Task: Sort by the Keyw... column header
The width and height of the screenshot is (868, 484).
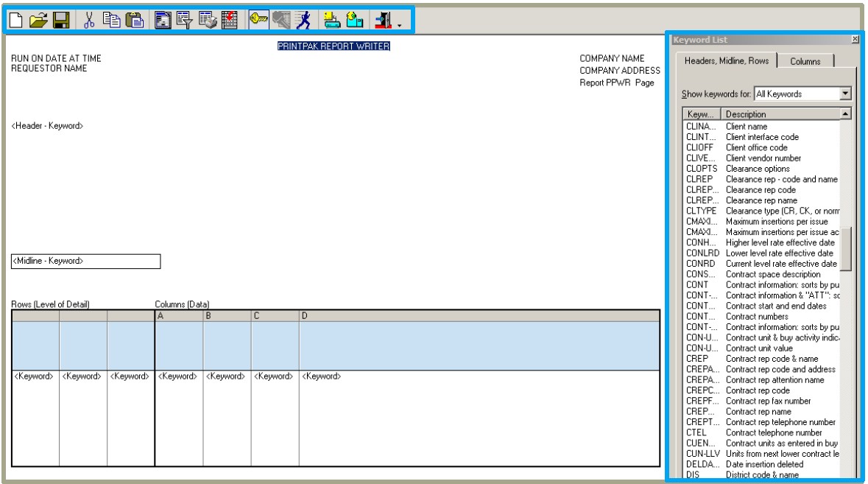Action: [x=702, y=114]
